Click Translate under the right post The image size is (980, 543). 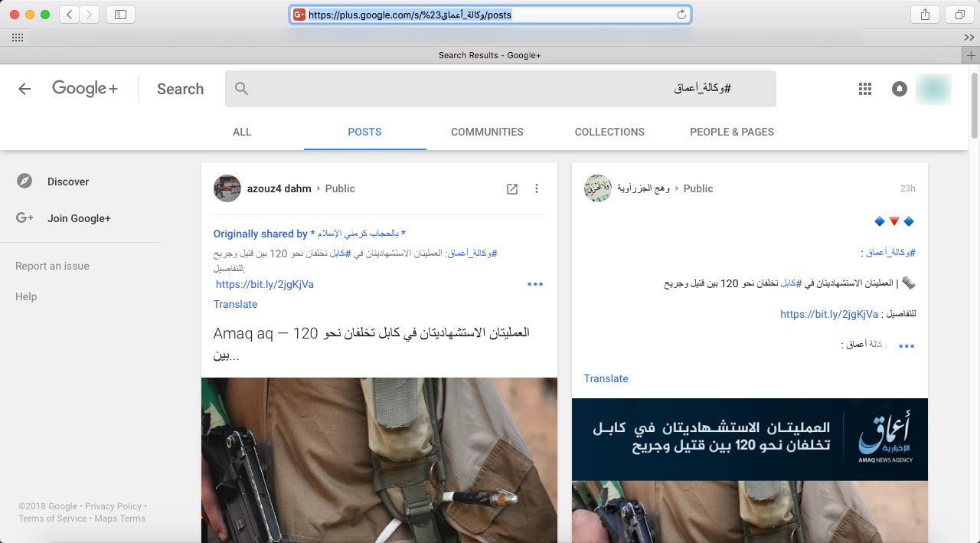606,378
